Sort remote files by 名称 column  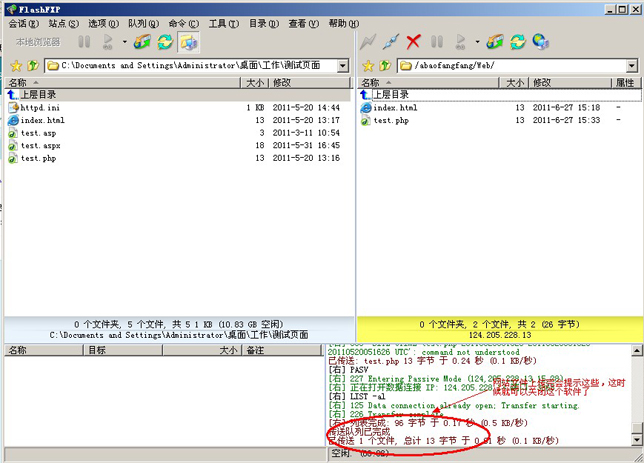point(428,83)
